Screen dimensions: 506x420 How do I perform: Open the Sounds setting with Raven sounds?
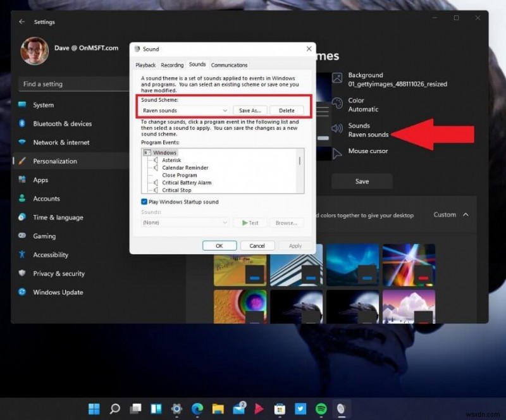[x=367, y=130]
